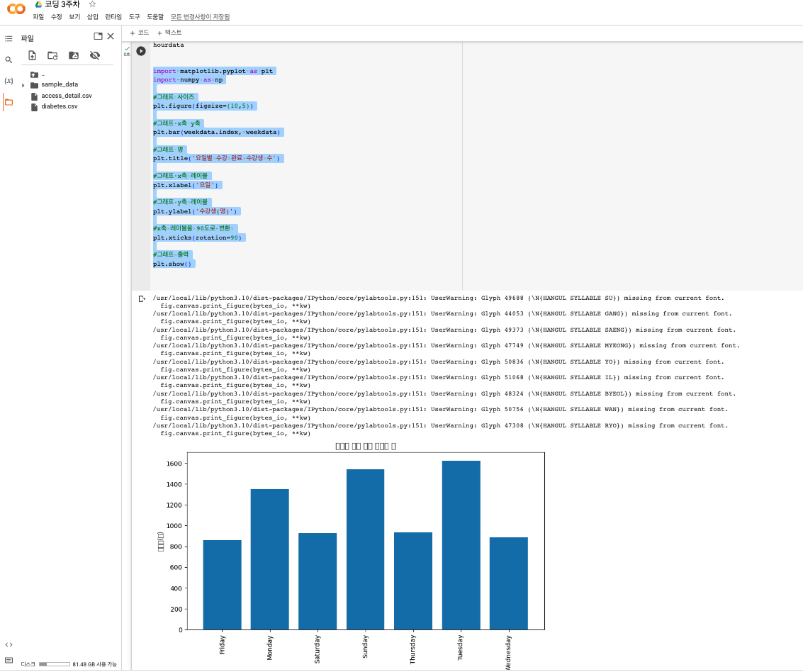Image resolution: width=803 pixels, height=672 pixels.
Task: Run the code cell
Action: pos(141,51)
